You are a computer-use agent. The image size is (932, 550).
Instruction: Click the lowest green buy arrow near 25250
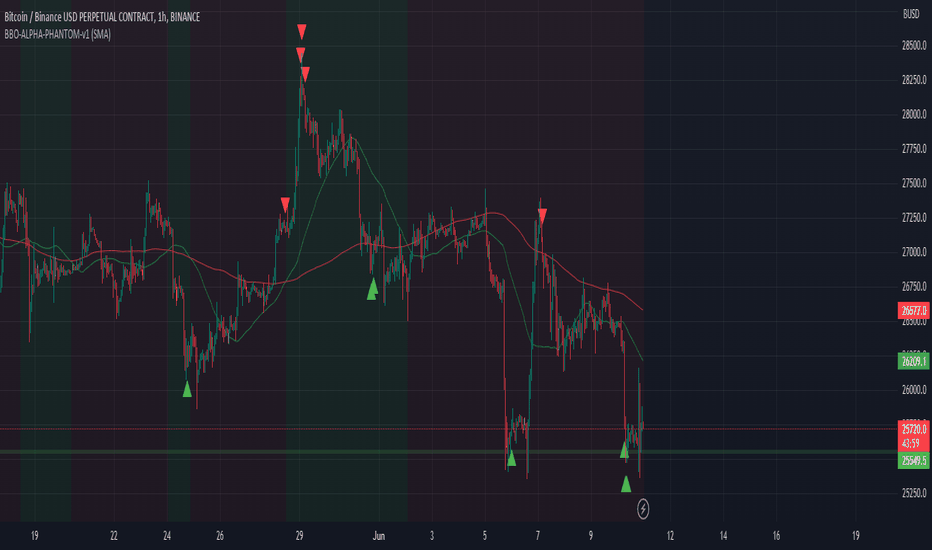click(626, 484)
